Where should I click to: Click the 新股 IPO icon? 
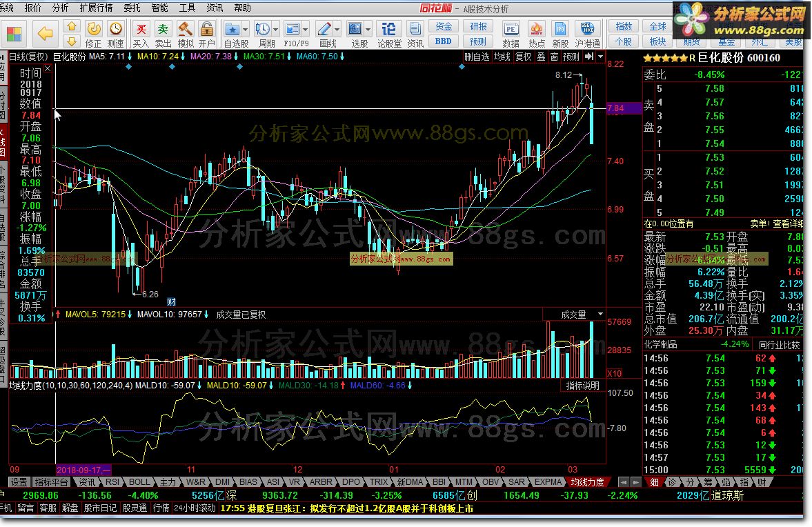(560, 28)
